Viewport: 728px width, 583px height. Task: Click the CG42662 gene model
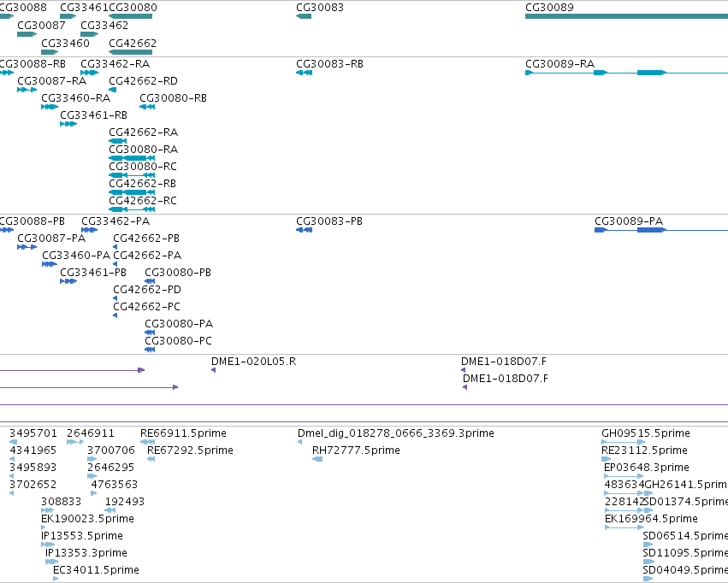pyautogui.click(x=131, y=52)
